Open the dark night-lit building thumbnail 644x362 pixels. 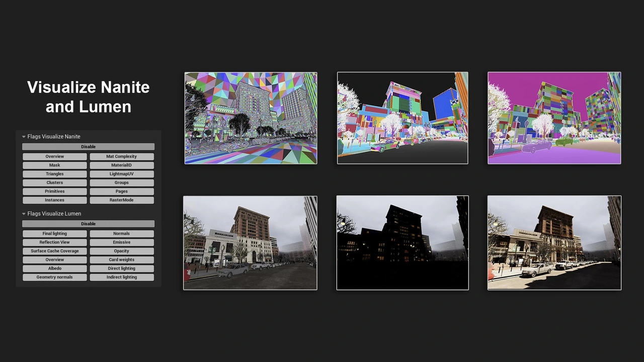coord(403,243)
